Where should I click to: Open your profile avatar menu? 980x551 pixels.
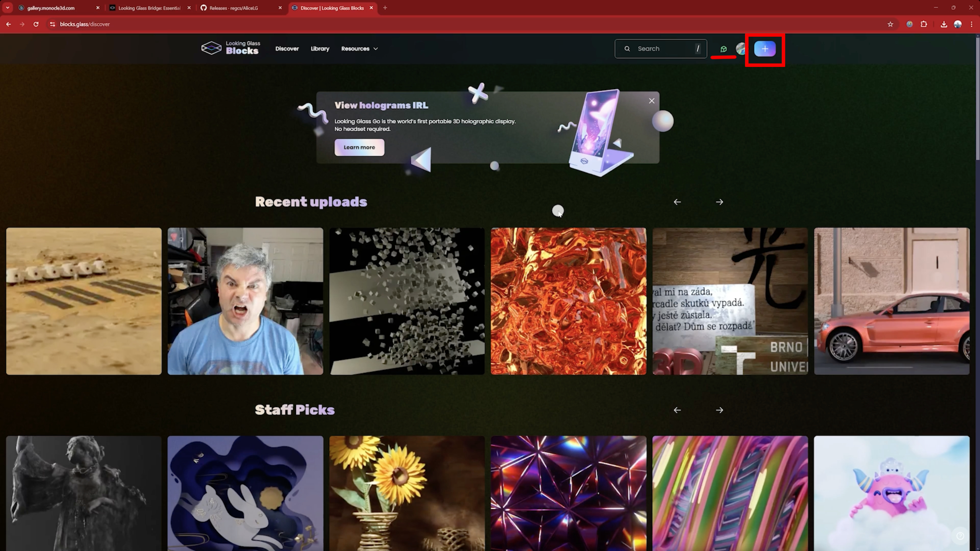(x=742, y=49)
